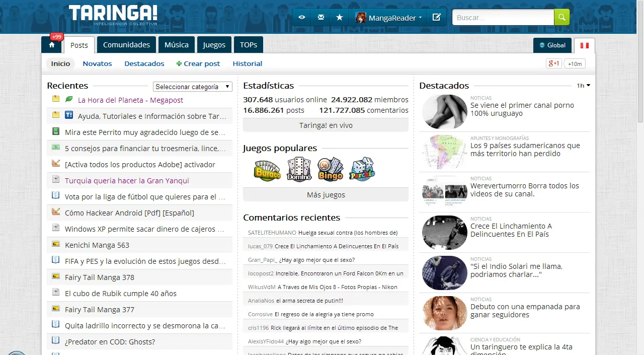Viewport: 644px width, 355px height.
Task: Select the home icon with +99 badge
Action: point(51,45)
